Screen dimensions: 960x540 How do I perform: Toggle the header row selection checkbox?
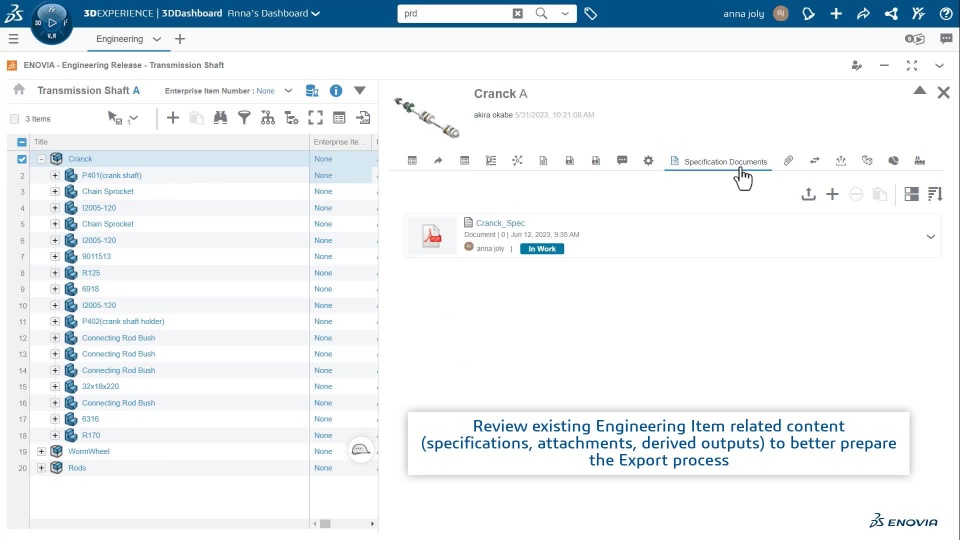(22, 142)
